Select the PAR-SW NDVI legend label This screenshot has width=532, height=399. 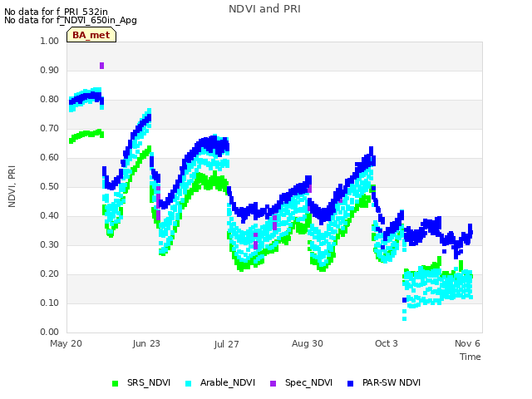click(x=392, y=382)
